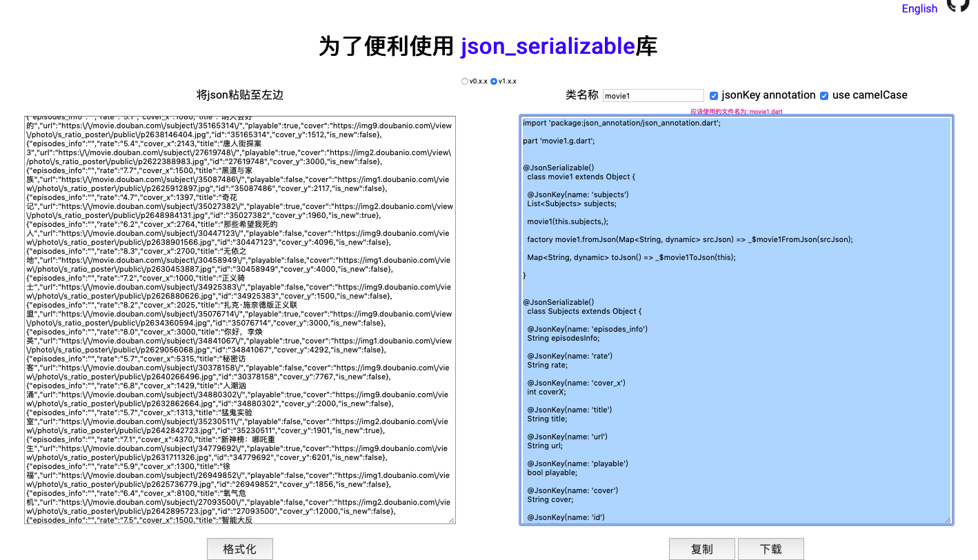This screenshot has height=560, width=978.
Task: Click the @JsonKey(name: 'cover_x') annotation
Action: pos(577,383)
